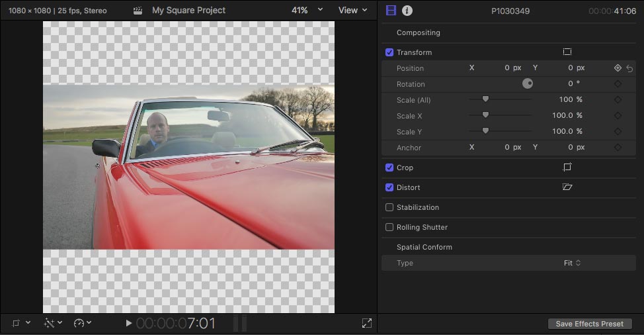Adjust the Scale X slider

pyautogui.click(x=485, y=115)
